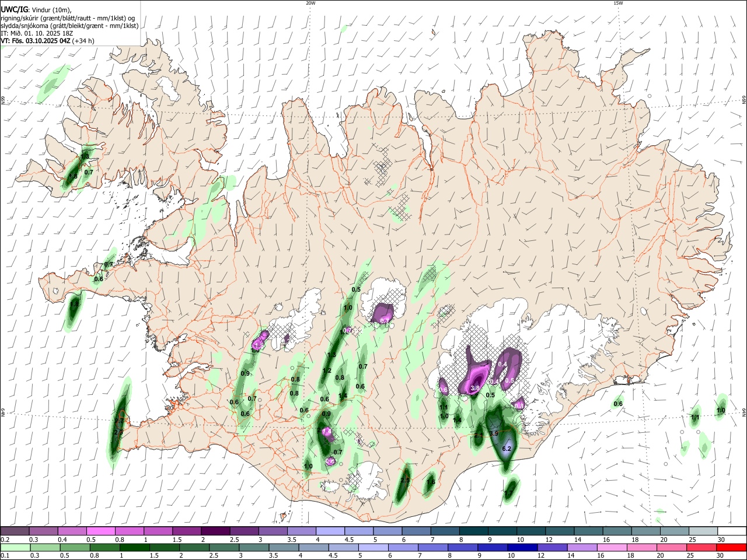Image resolution: width=747 pixels, height=560 pixels.
Task: Select the 9 blue swatch in lower rain legend
Action: point(493,547)
